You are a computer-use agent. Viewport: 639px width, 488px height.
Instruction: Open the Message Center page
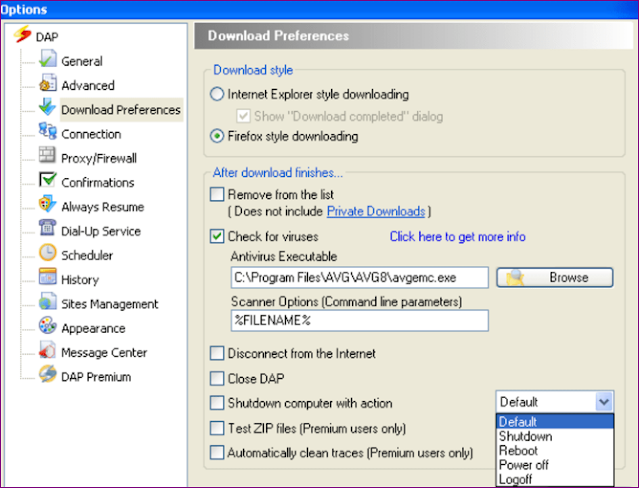click(104, 353)
